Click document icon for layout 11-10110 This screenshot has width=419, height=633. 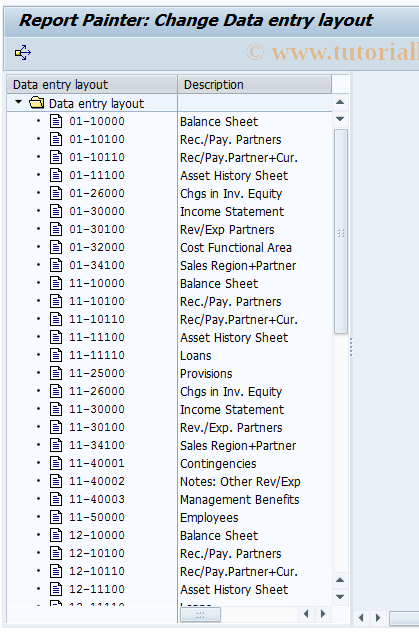[56, 319]
